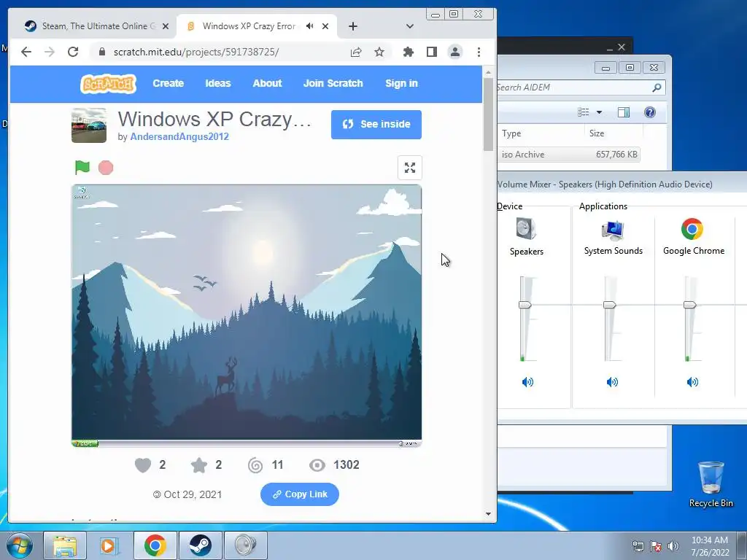
Task: Click the System Sounds icon in Volume Mixer
Action: coord(613,230)
